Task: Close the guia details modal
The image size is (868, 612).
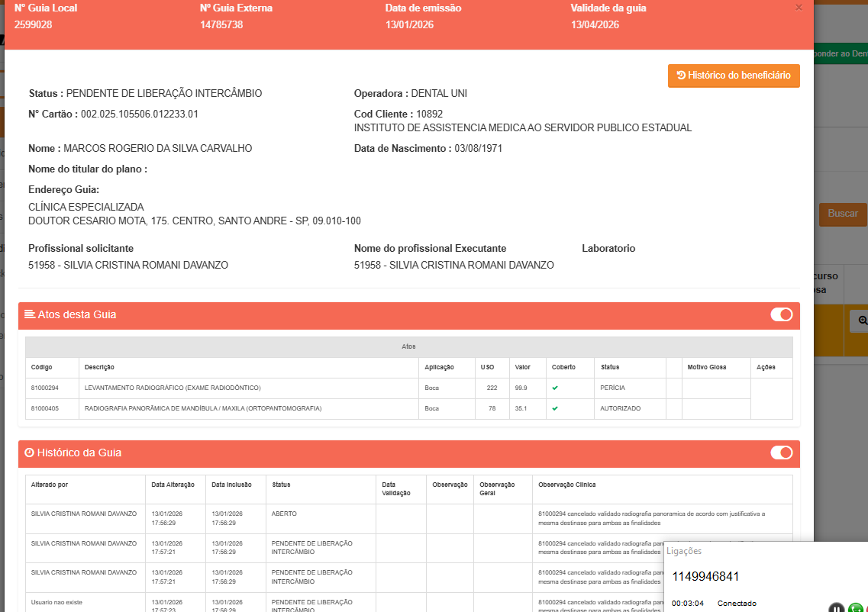Action: pos(799,8)
